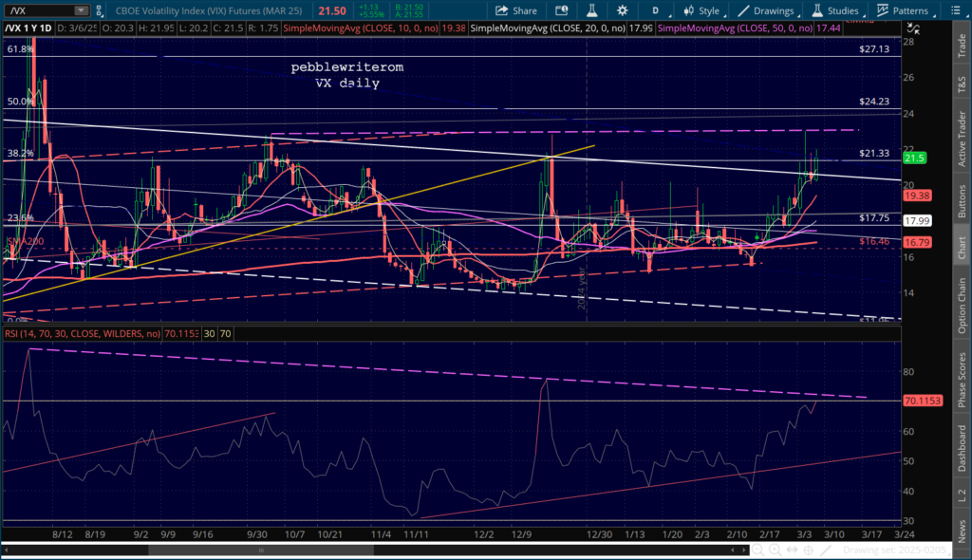Open the Patterns menu
Screen dimensions: 972x560
click(902, 10)
